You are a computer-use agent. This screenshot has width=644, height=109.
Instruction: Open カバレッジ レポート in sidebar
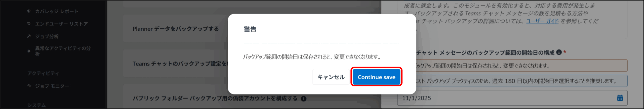point(57,11)
